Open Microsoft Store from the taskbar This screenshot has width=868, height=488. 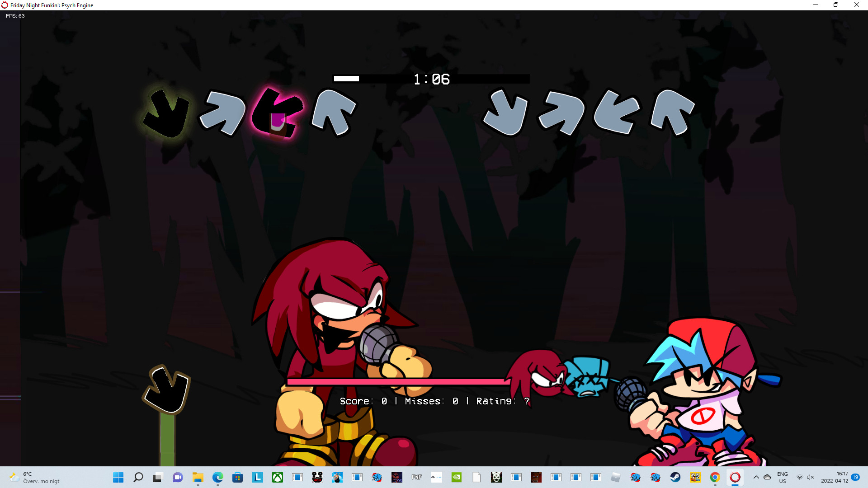(237, 477)
